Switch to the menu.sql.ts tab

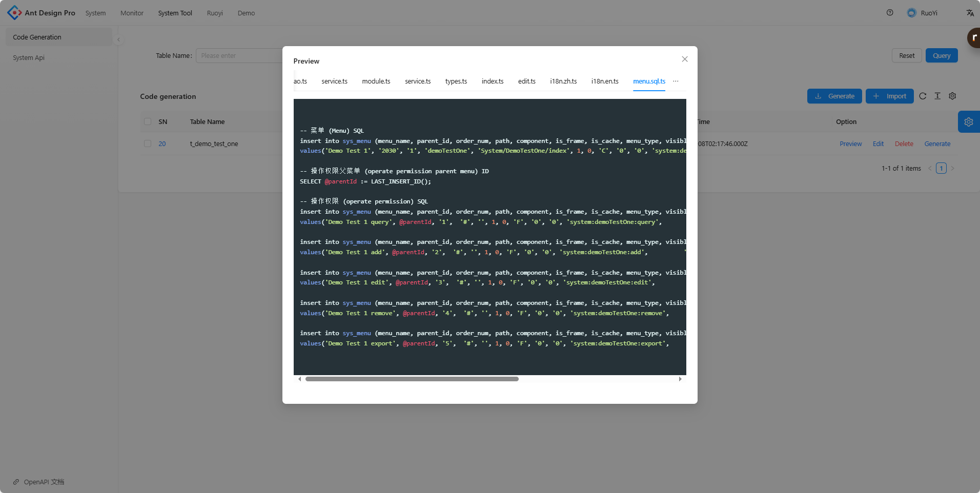click(649, 81)
